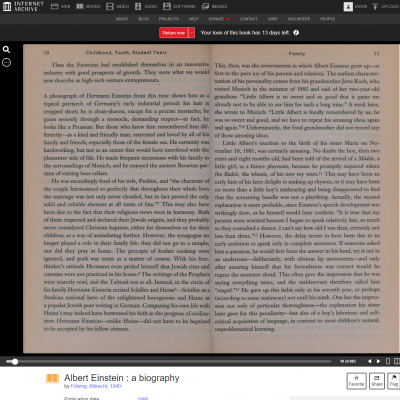Flag this item
Image resolution: width=400 pixels, height=400 pixels.
point(394,381)
